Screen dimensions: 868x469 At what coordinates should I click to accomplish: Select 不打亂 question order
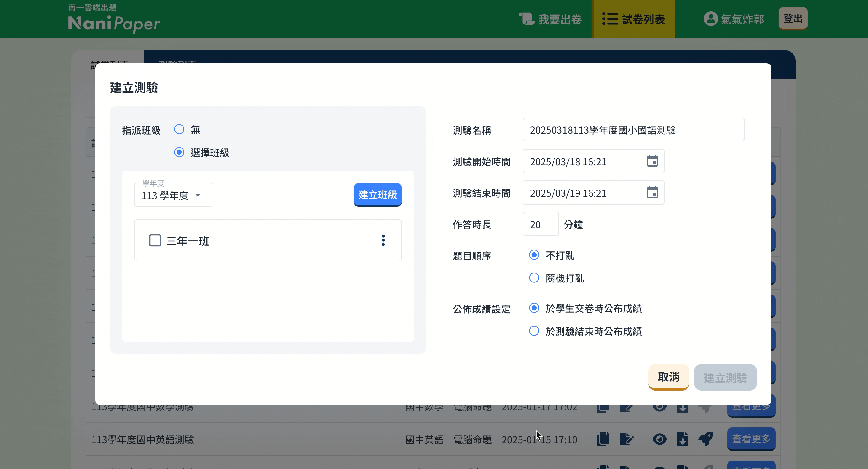[x=534, y=255]
